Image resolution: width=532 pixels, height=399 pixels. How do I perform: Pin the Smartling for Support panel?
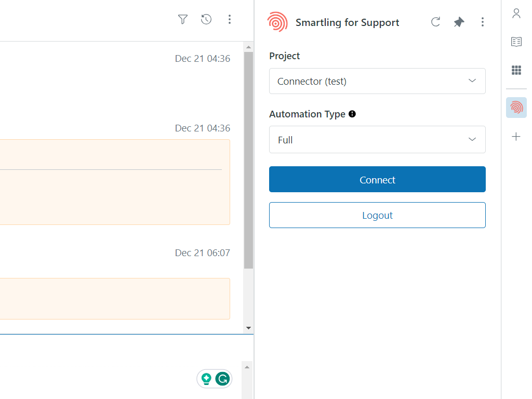[459, 22]
